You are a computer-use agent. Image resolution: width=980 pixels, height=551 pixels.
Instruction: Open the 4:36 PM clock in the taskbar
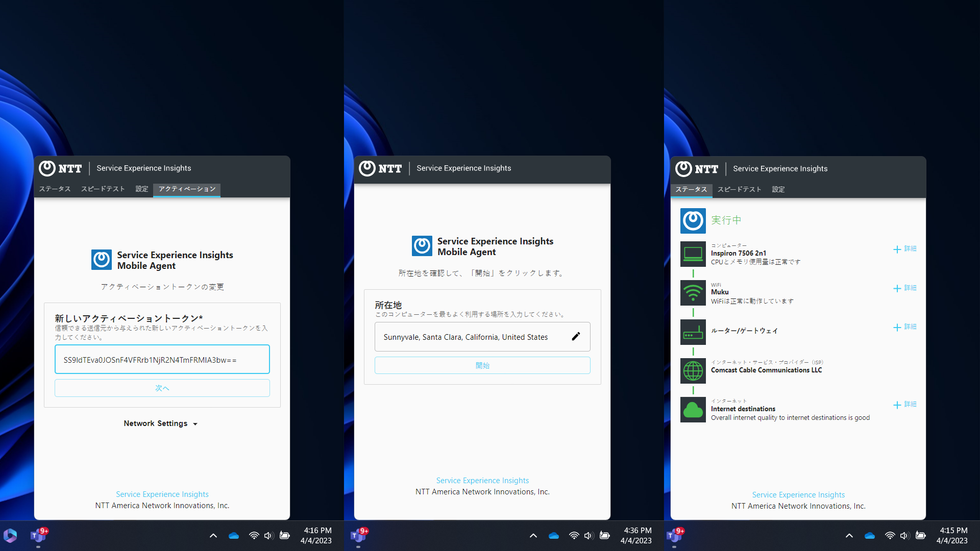click(x=636, y=536)
